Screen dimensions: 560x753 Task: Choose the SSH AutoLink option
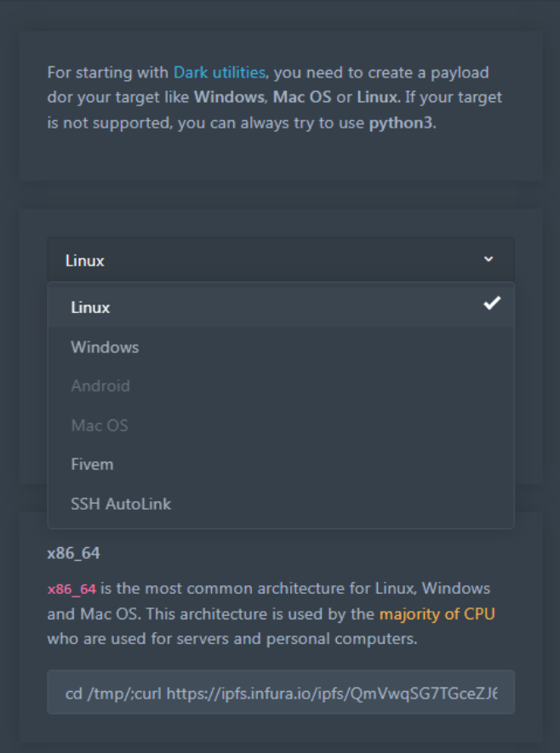coord(121,504)
